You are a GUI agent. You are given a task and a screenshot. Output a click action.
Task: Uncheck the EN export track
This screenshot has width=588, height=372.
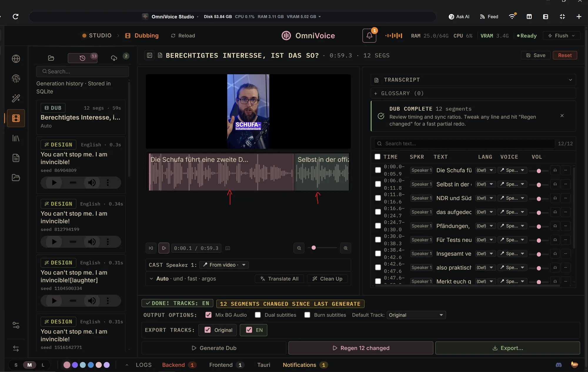coord(249,330)
